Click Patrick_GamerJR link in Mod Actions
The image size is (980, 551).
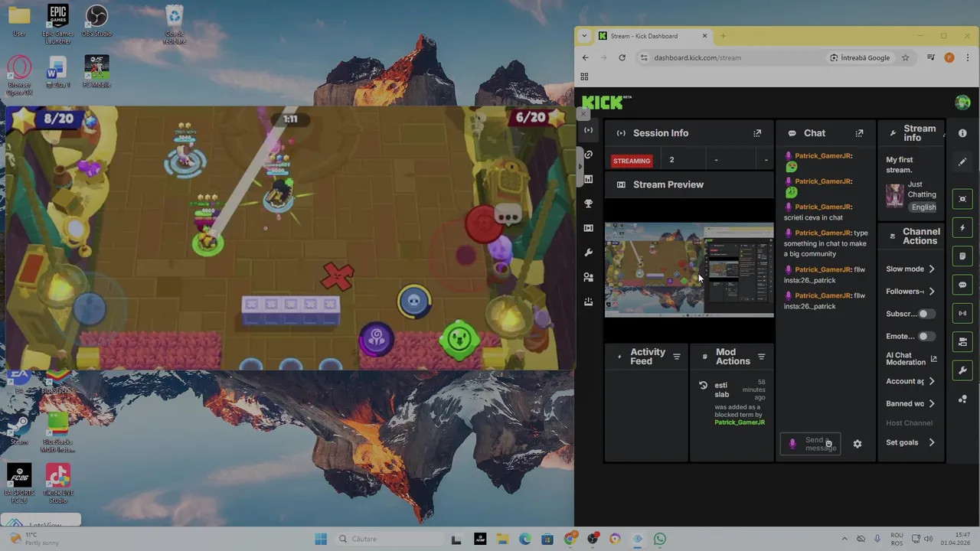pyautogui.click(x=740, y=422)
